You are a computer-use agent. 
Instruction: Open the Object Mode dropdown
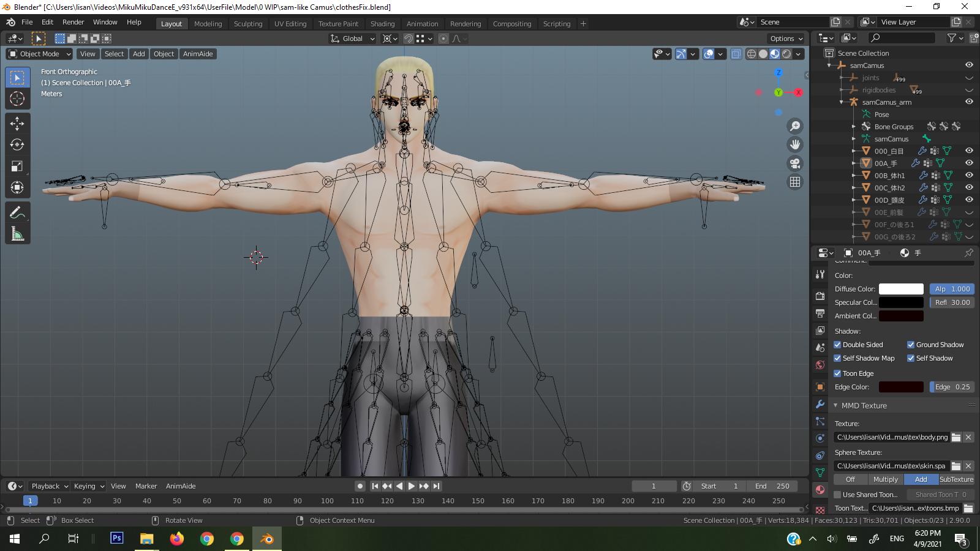39,53
